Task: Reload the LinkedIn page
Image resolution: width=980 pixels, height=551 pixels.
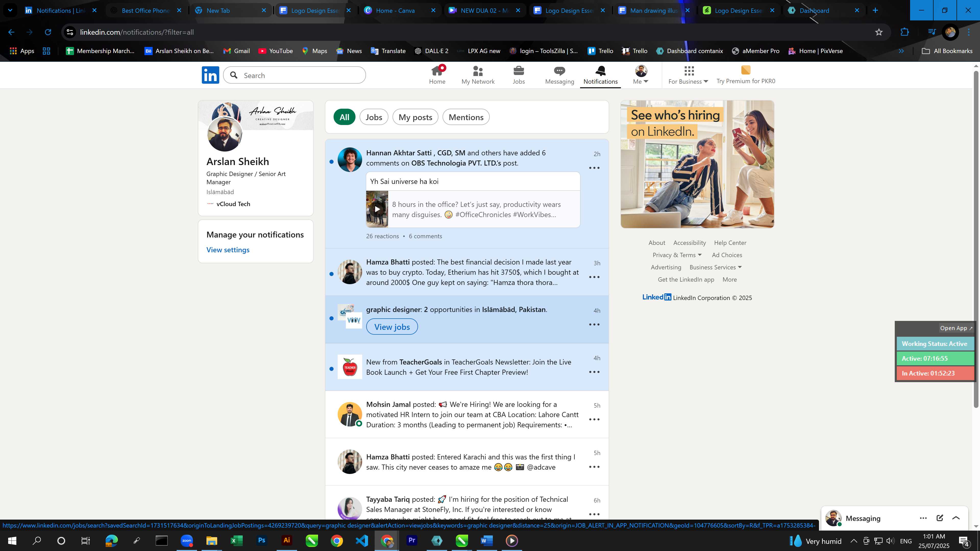Action: (x=48, y=32)
